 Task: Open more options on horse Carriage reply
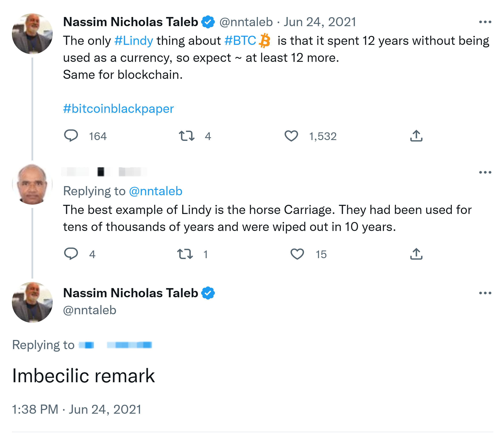pos(485,172)
